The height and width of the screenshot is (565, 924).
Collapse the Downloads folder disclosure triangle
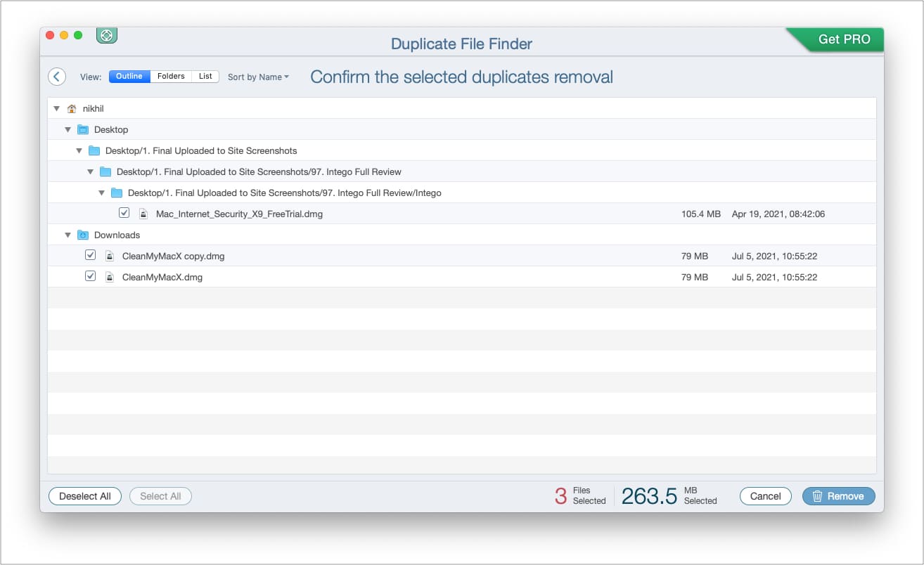tap(68, 235)
